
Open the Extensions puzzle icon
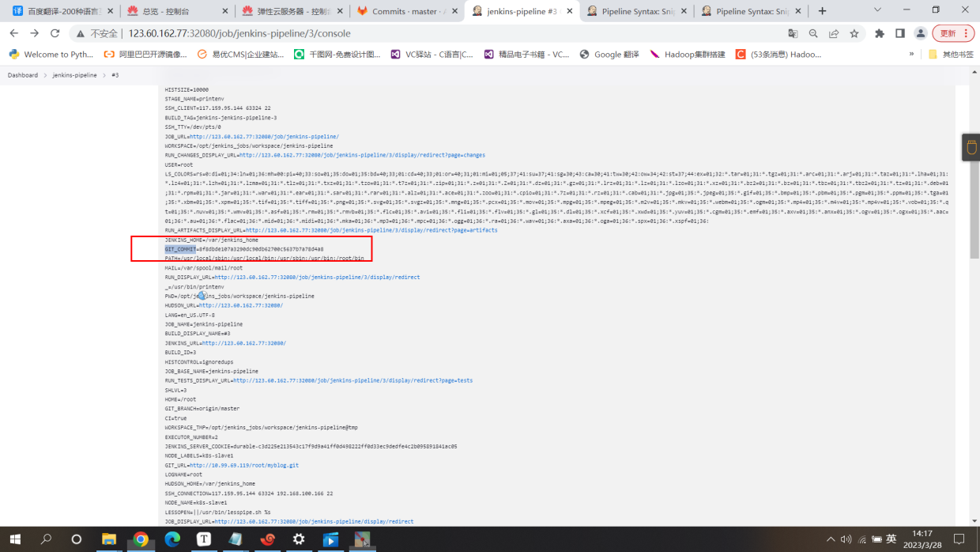pyautogui.click(x=880, y=33)
